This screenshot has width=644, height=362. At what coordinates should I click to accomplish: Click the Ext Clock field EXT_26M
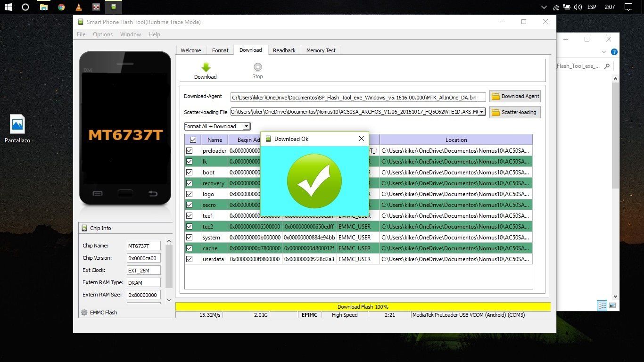144,271
